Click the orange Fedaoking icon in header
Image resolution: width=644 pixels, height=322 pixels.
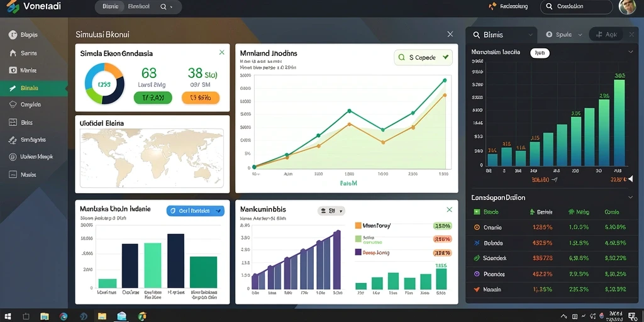[x=492, y=6]
